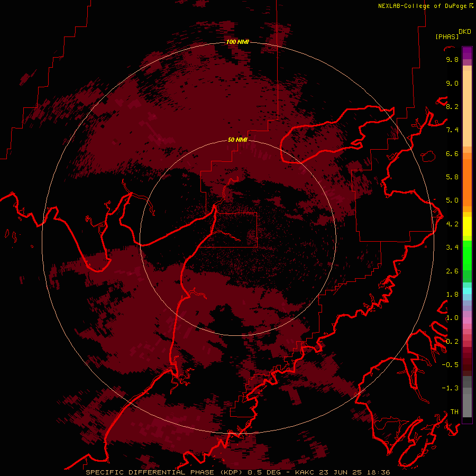Pick the yellow segment of the color bar
This screenshot has width=476, height=476.
click(x=467, y=226)
